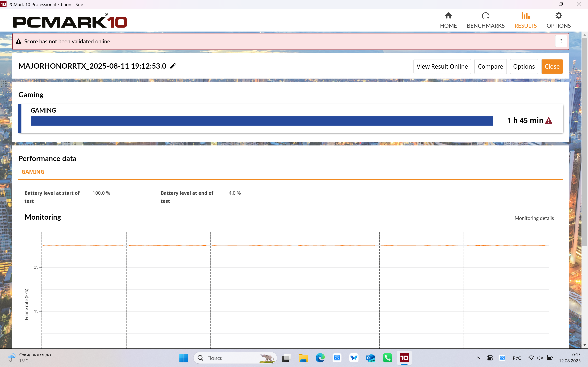Click the pencil icon to rename result
588x367 pixels.
point(173,66)
